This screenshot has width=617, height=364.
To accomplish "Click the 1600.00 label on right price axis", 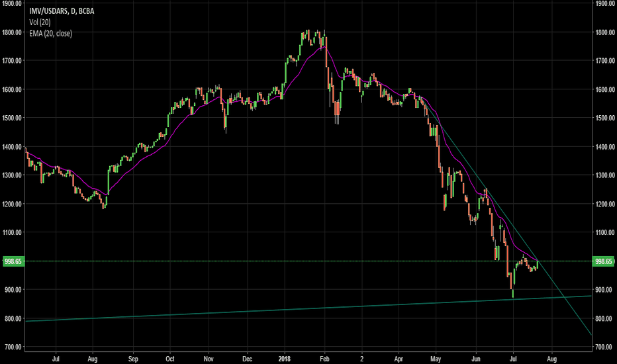I will 605,89.
